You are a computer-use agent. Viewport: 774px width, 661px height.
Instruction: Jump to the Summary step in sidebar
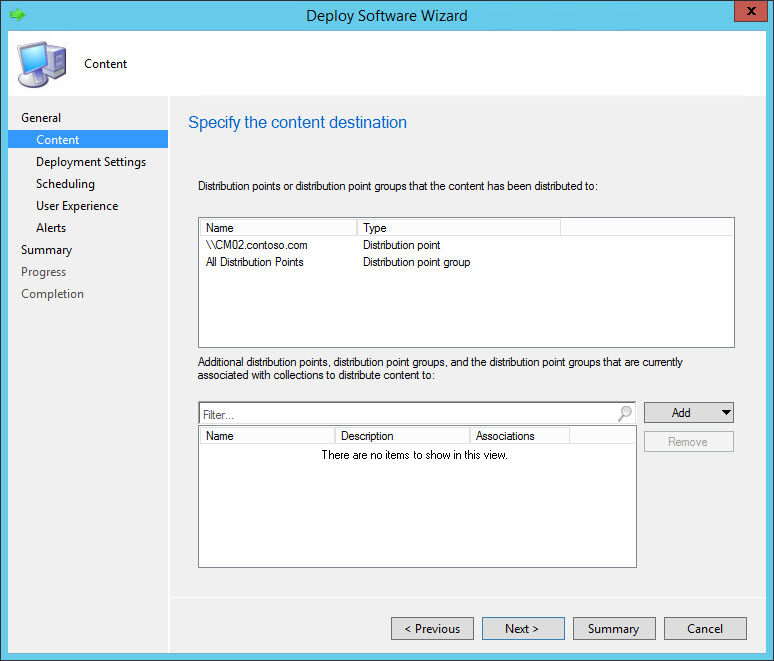[46, 250]
